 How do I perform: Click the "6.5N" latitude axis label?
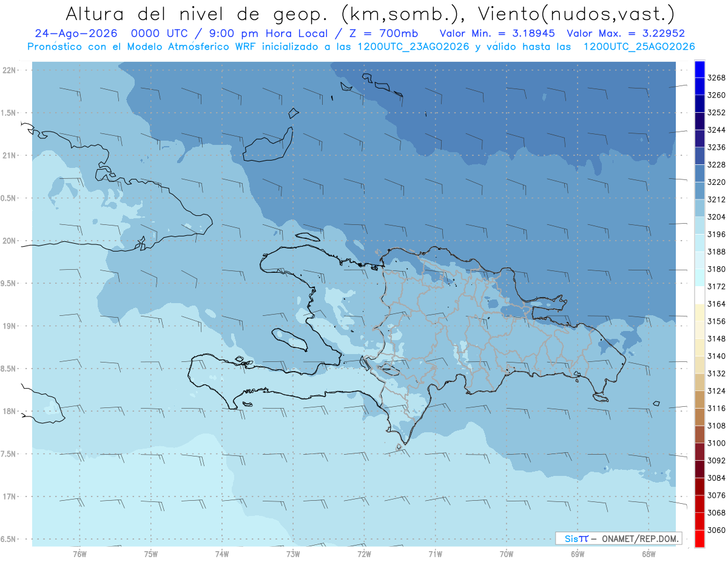pos(9,539)
